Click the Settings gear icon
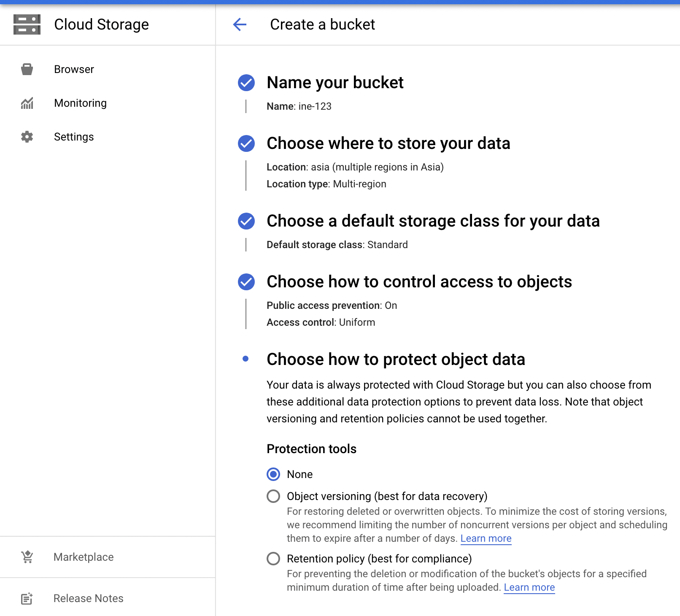The height and width of the screenshot is (616, 680). 26,137
